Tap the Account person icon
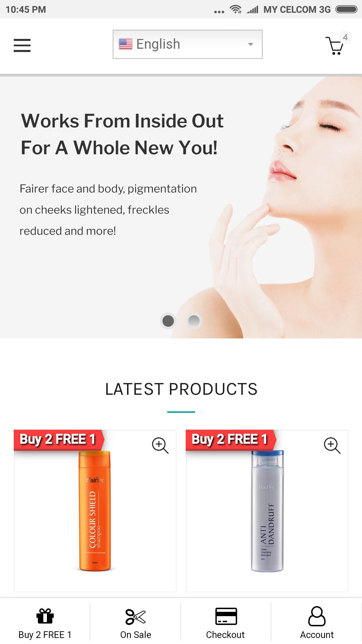This screenshot has width=362, height=644. (317, 616)
